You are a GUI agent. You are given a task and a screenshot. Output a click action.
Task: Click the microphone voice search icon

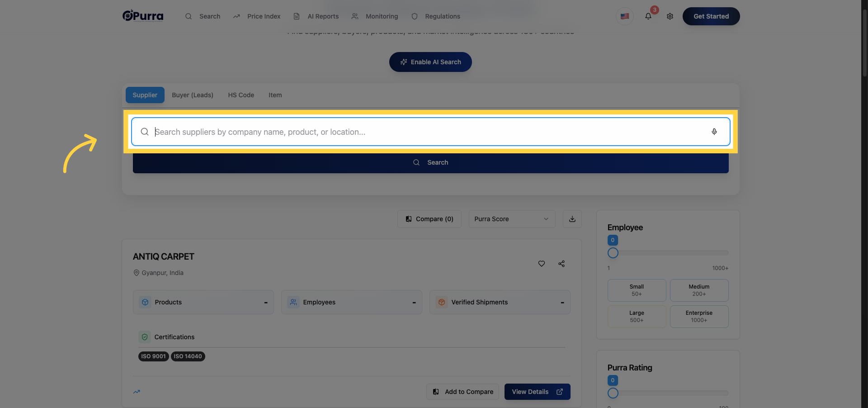coord(714,132)
